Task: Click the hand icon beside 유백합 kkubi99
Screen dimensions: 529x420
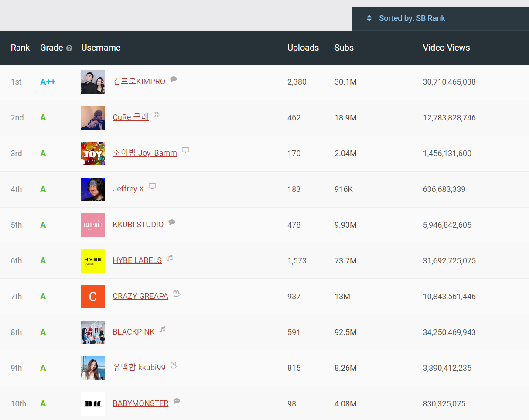Action: tap(174, 365)
